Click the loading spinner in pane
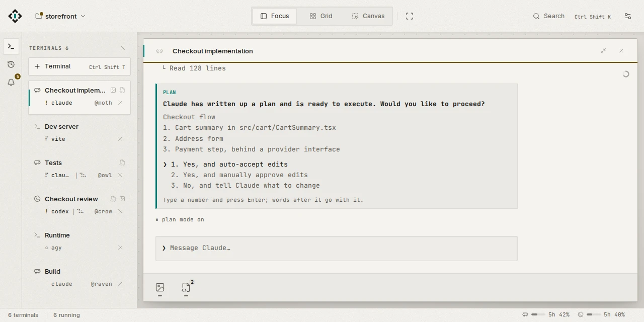This screenshot has width=644, height=322. (625, 74)
